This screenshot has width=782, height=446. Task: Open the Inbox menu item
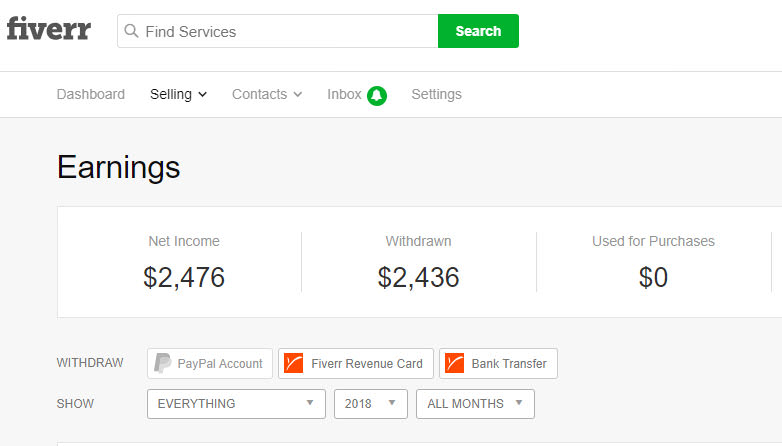[344, 95]
